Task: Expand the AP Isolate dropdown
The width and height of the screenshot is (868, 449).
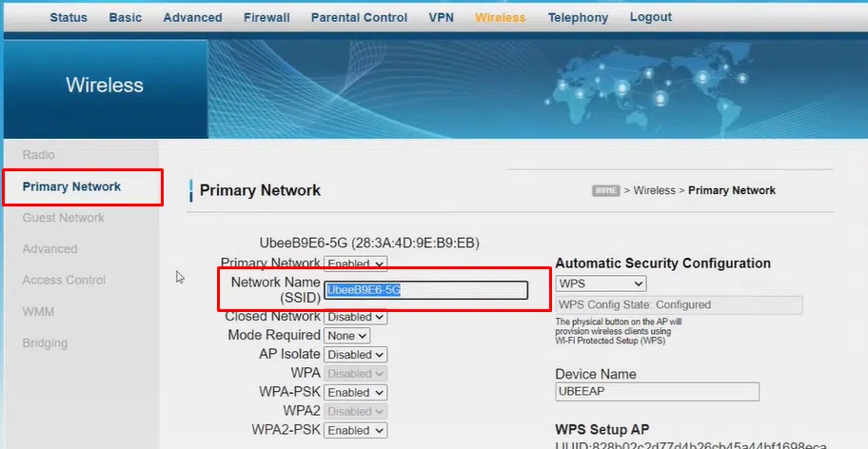Action: pyautogui.click(x=355, y=354)
